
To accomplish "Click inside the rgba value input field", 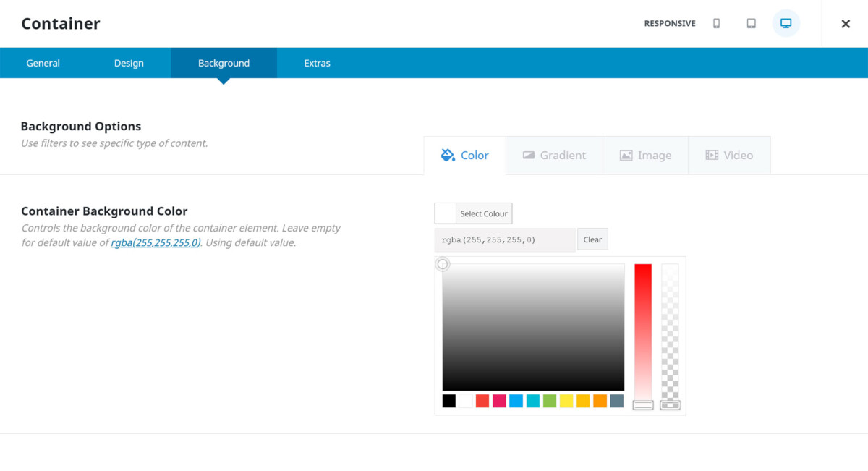I will [504, 239].
